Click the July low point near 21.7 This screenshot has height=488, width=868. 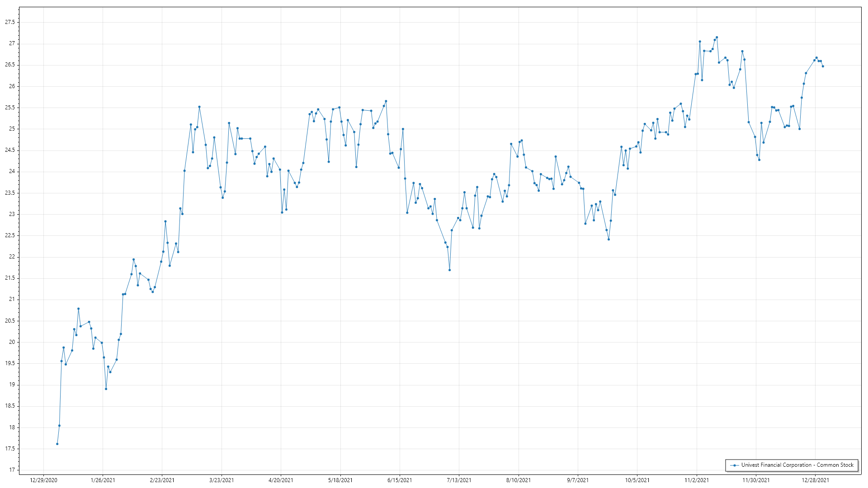click(449, 270)
